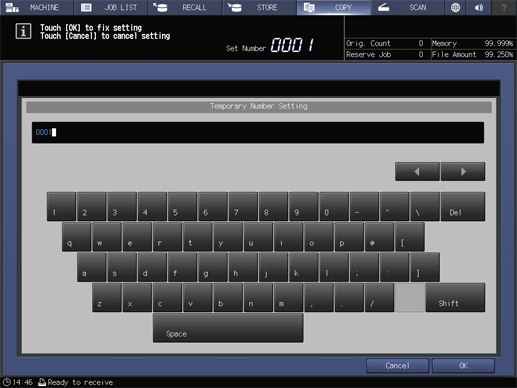Viewport: 517px width, 388px height.
Task: Open the JOB LIST tab
Action: (111, 7)
